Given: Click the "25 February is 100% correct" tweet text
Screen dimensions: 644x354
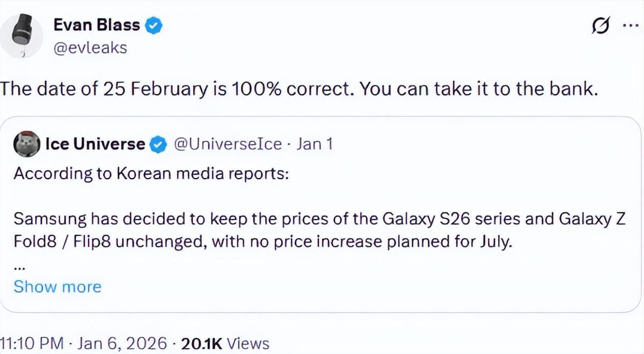Looking at the screenshot, I should click(299, 89).
